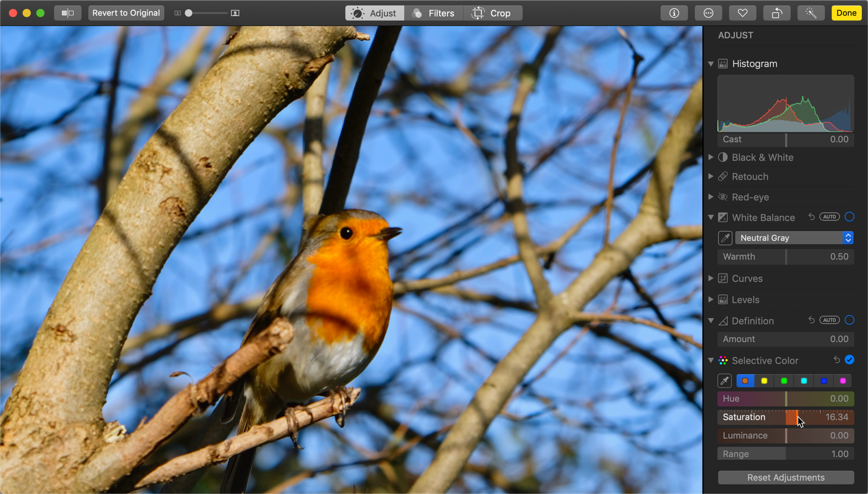Expand the Curves section
The width and height of the screenshot is (868, 494).
click(x=710, y=278)
